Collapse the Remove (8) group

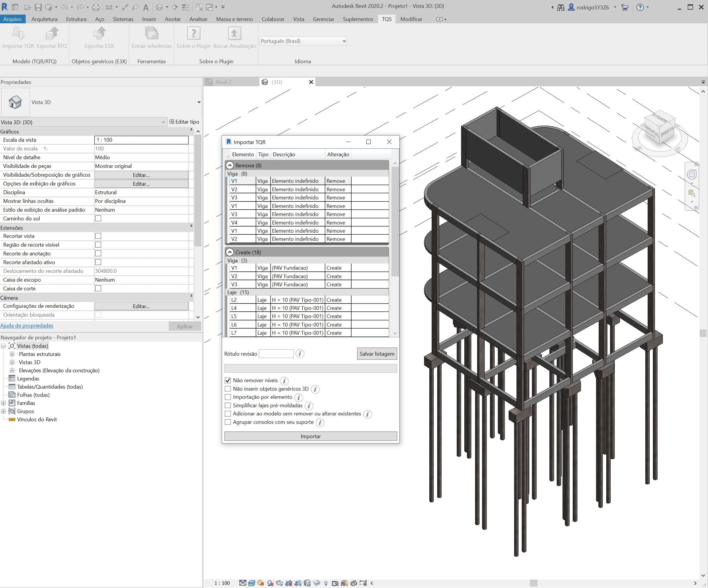[x=230, y=165]
